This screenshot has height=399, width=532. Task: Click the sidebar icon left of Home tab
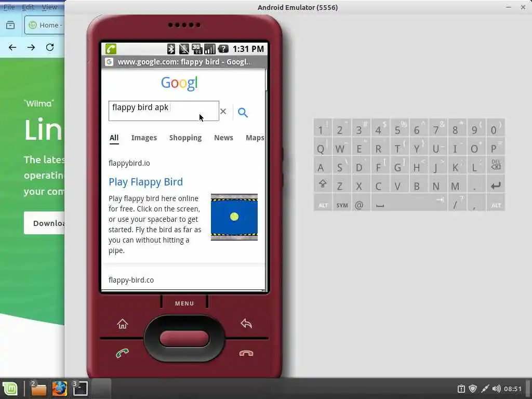(10, 25)
